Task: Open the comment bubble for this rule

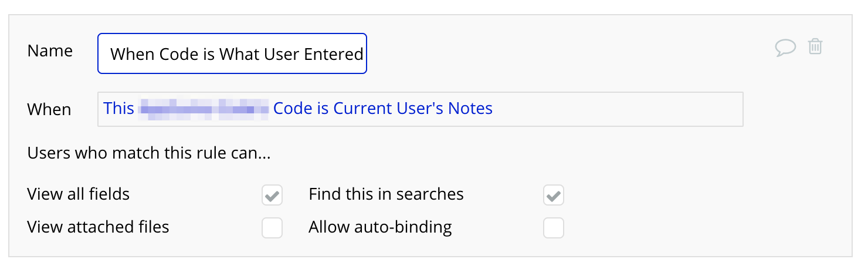Action: tap(785, 48)
